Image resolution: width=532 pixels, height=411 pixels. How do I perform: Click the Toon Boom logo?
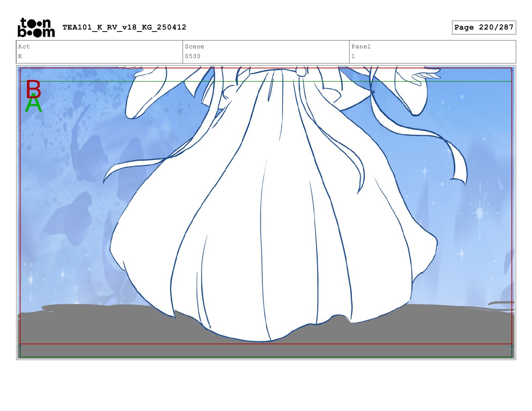coord(36,28)
